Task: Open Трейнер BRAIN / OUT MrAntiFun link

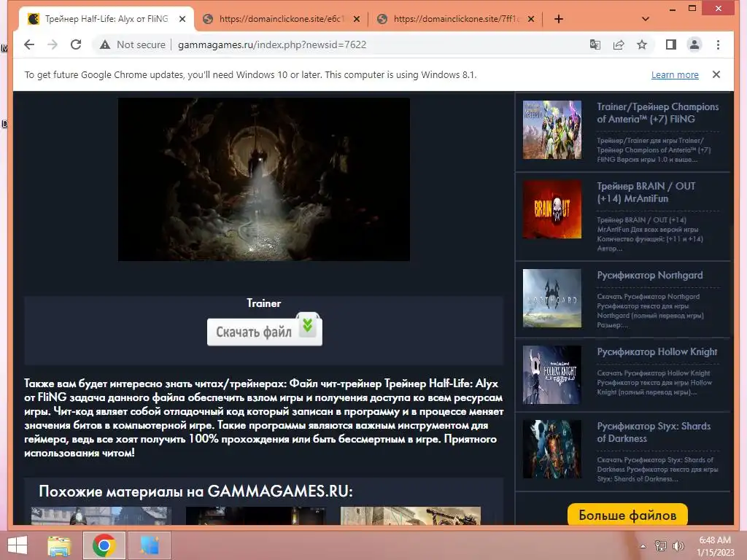Action: pyautogui.click(x=646, y=192)
